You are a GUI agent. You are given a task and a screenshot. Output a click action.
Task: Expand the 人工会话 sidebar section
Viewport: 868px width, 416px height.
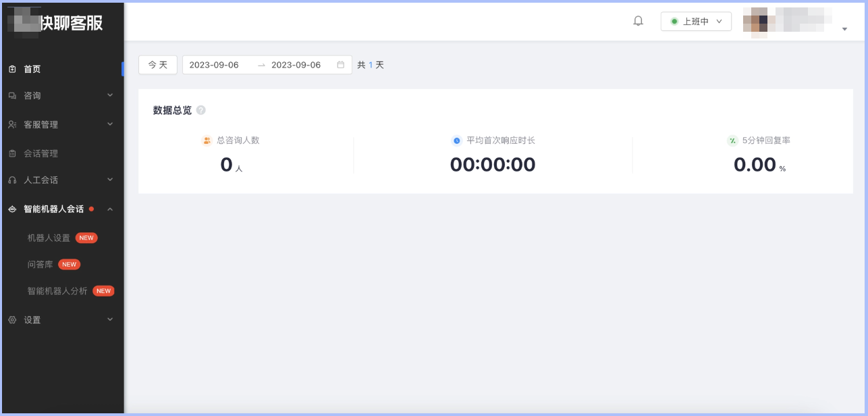(61, 180)
